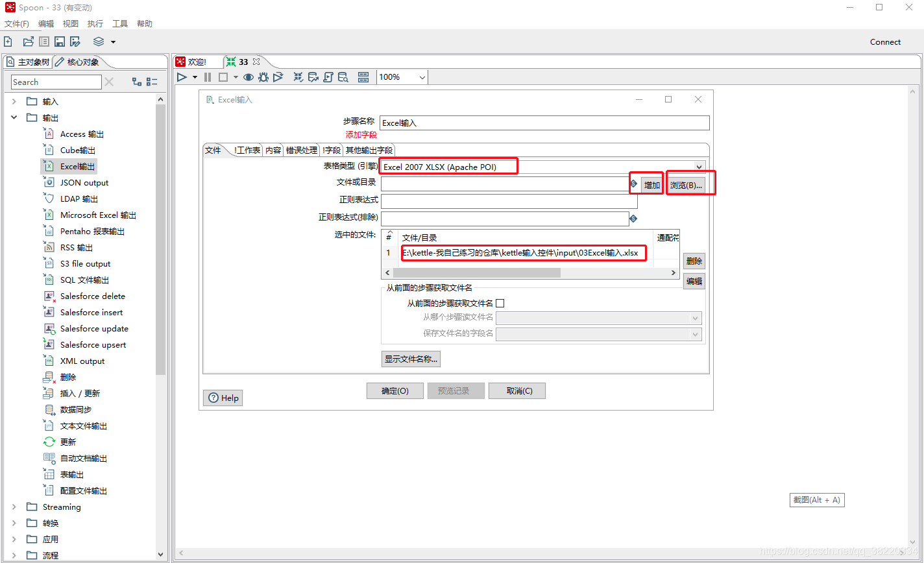Run the transformation with Play icon
Image resolution: width=924 pixels, height=563 pixels.
coord(182,77)
